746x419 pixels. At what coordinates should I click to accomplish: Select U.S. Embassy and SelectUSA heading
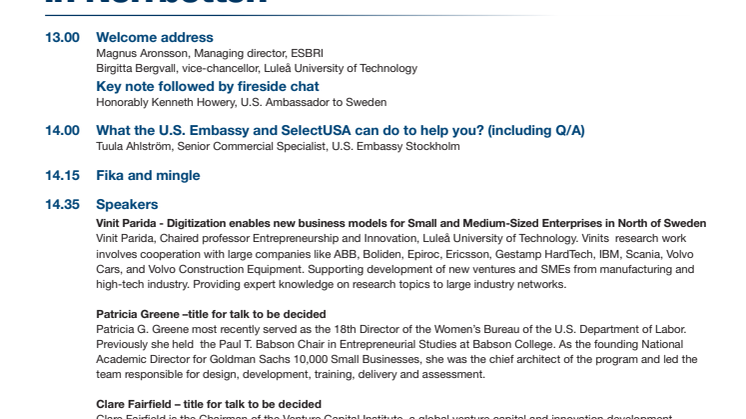pyautogui.click(x=340, y=130)
